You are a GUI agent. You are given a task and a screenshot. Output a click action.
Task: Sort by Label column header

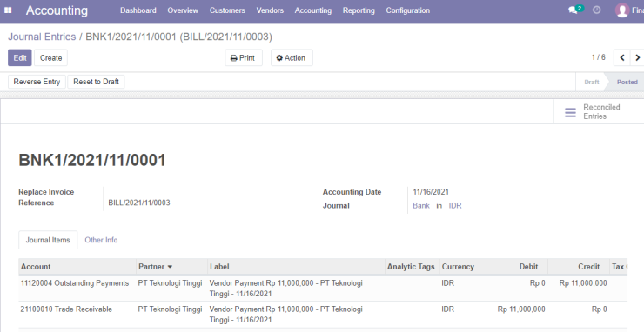296,267
